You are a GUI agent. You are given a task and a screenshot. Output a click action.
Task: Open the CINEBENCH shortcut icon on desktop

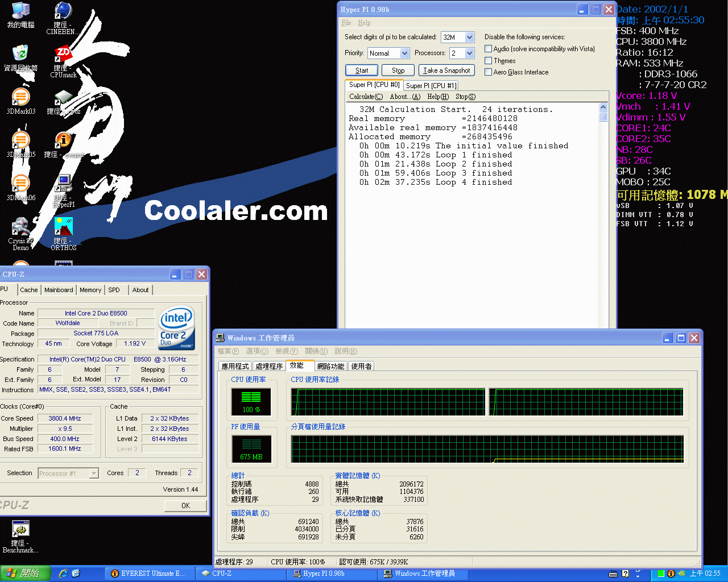63,18
